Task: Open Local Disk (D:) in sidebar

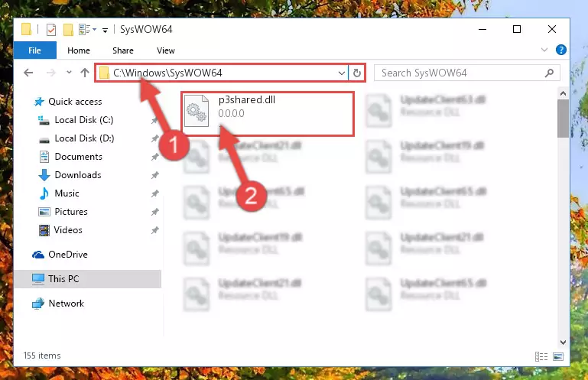Action: pyautogui.click(x=84, y=138)
